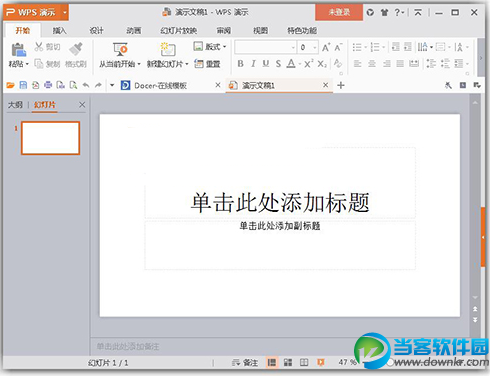This screenshot has width=490, height=376.
Task: Toggle Subscript formatting
Action: [322, 63]
